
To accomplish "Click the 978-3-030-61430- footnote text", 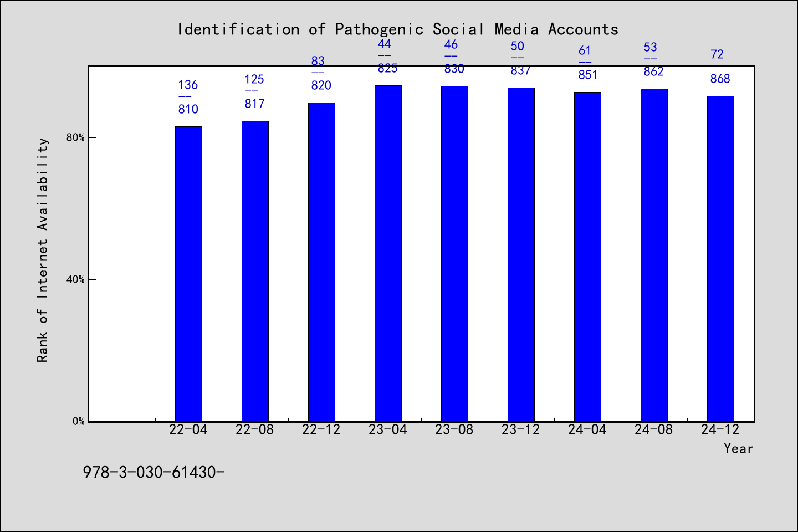I will [154, 472].
